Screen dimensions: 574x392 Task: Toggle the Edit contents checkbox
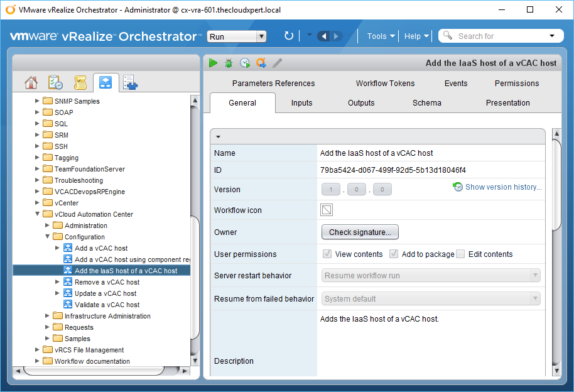(460, 254)
